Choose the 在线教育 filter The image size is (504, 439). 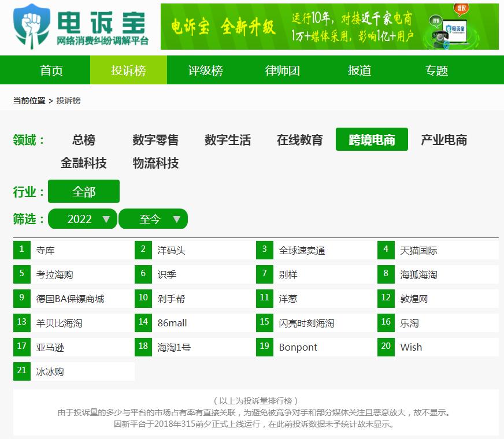coord(299,140)
